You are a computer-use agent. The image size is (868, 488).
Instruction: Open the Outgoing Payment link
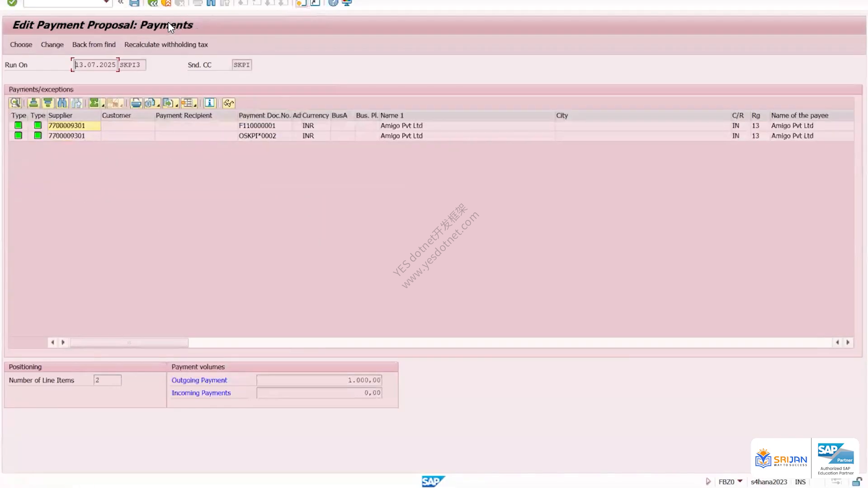(x=199, y=380)
